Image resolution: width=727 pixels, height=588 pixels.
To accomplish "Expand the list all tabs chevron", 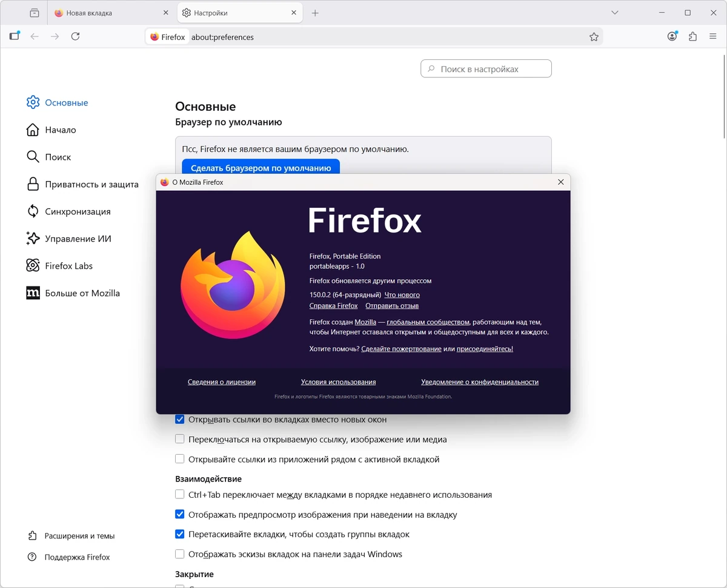I will [x=615, y=13].
